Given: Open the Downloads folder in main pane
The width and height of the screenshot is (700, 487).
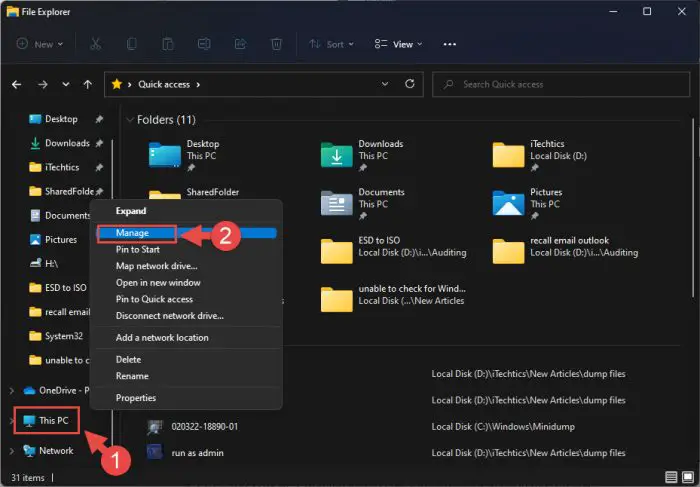Looking at the screenshot, I should click(380, 151).
